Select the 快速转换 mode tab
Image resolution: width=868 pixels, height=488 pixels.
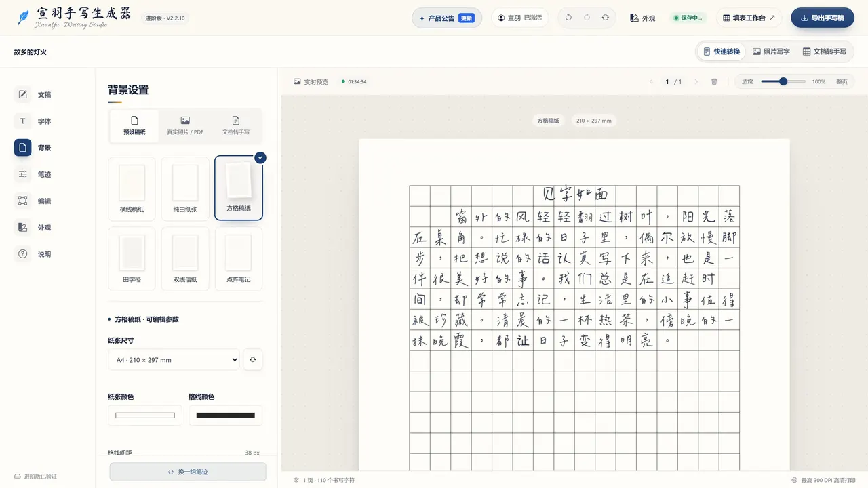pos(722,52)
